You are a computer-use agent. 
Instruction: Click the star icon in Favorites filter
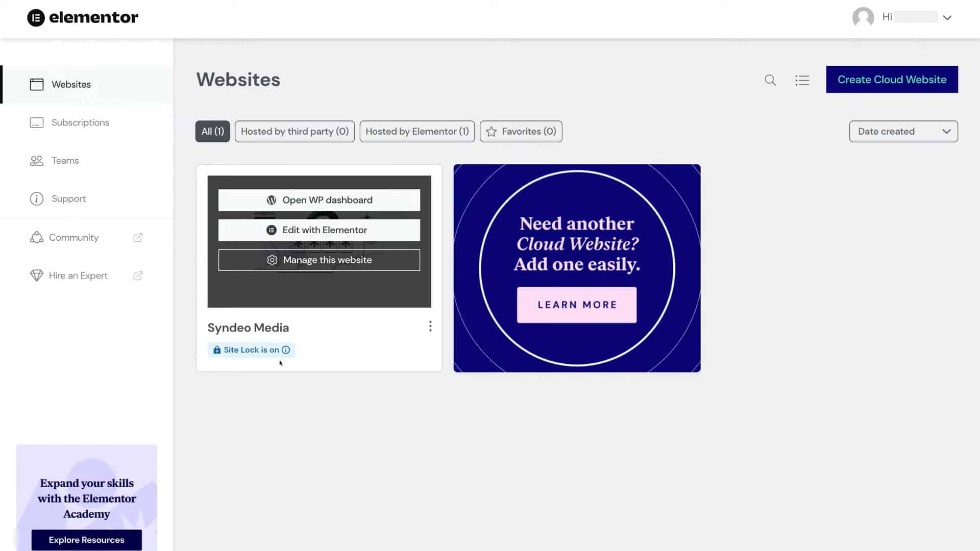491,132
